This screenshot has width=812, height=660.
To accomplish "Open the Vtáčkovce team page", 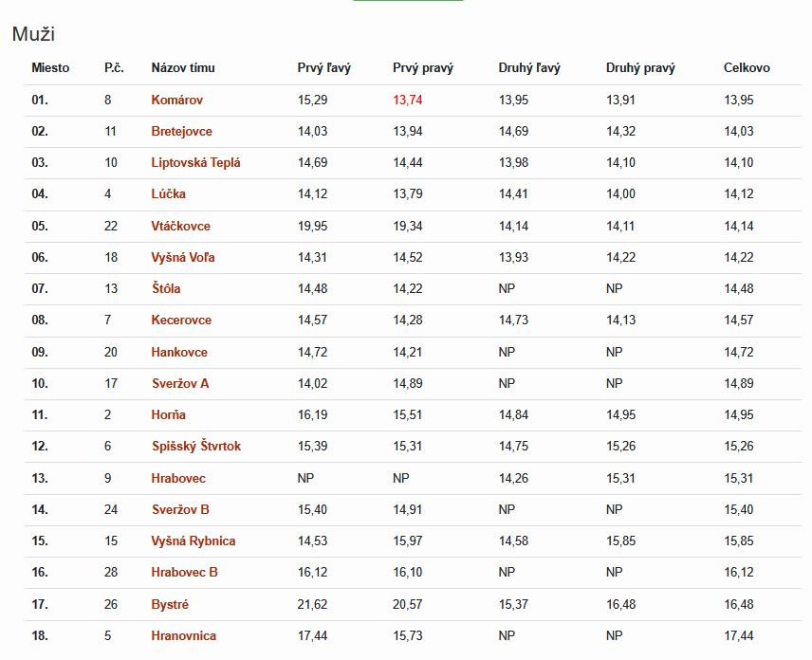I will pos(180,227).
